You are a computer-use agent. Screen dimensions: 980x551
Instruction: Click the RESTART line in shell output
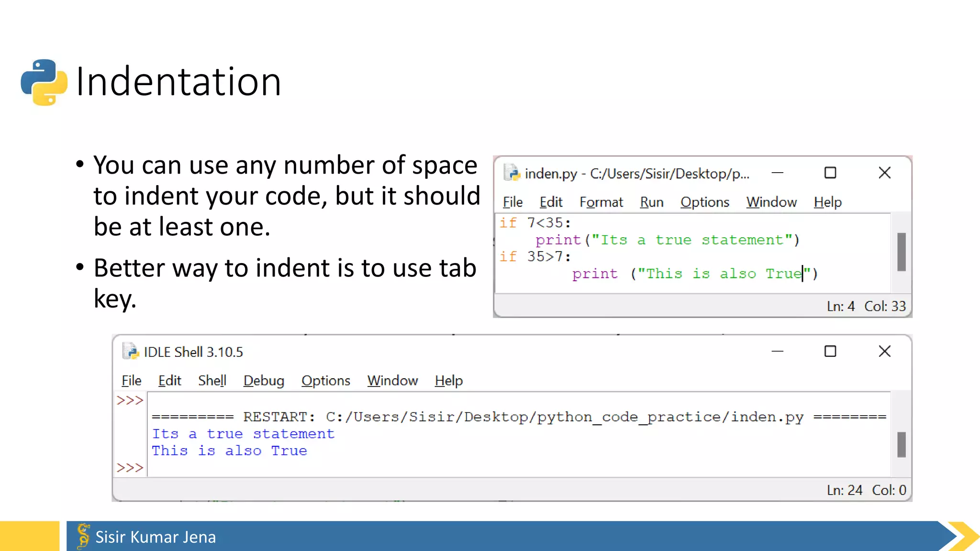[519, 417]
